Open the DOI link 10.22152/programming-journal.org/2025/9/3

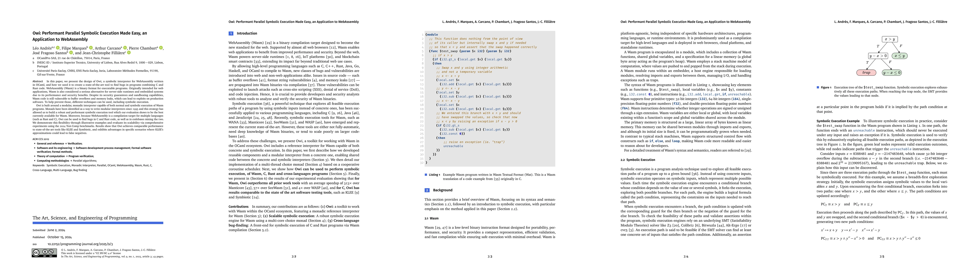tap(80, 244)
